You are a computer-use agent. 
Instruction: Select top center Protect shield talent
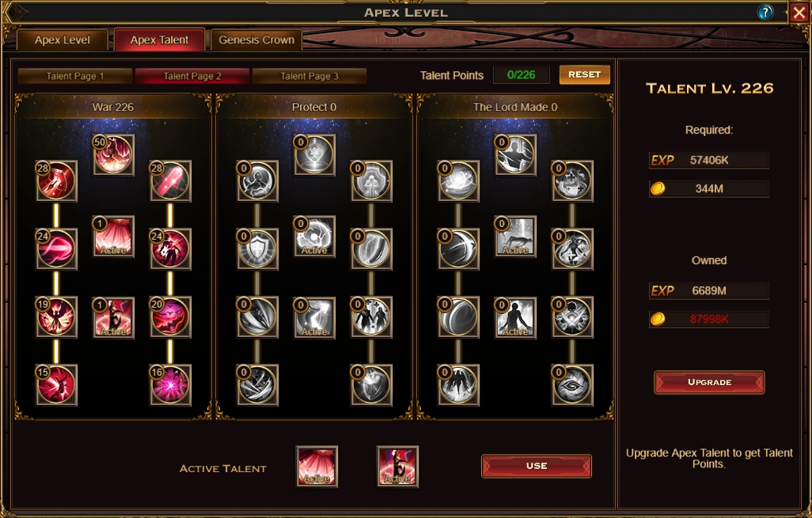point(314,155)
